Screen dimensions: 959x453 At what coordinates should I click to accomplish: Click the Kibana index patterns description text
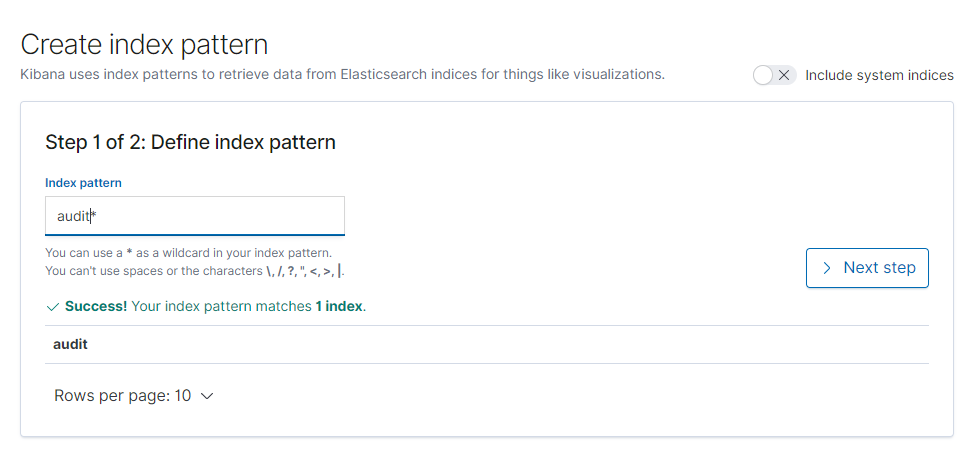coord(342,75)
